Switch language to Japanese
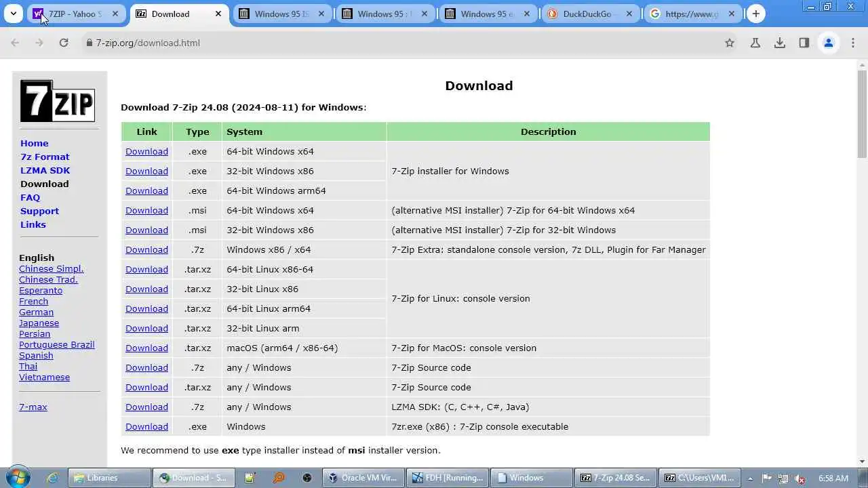 pyautogui.click(x=39, y=323)
